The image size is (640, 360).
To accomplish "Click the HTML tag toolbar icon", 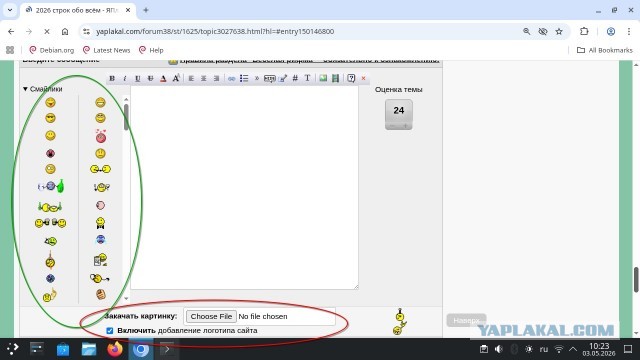I will click(x=269, y=78).
